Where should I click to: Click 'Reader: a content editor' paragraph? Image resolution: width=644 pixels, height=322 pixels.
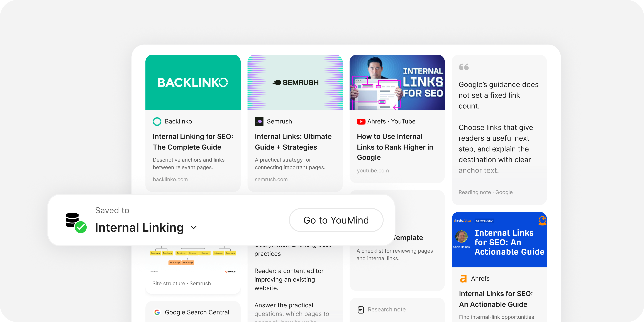click(289, 279)
